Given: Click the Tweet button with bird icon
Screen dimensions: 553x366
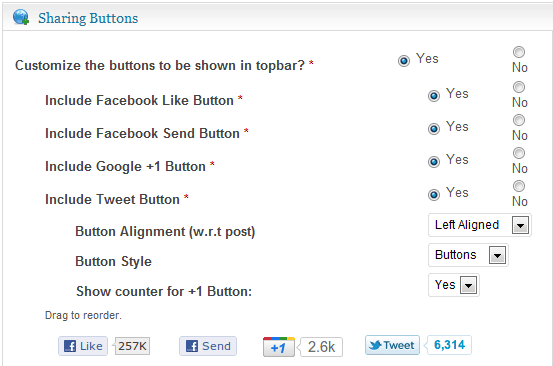Looking at the screenshot, I should 392,345.
